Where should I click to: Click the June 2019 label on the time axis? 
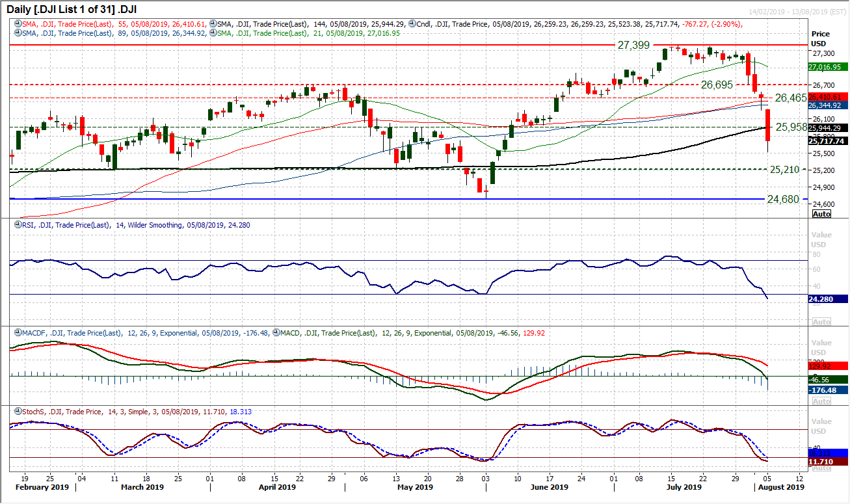[x=549, y=486]
